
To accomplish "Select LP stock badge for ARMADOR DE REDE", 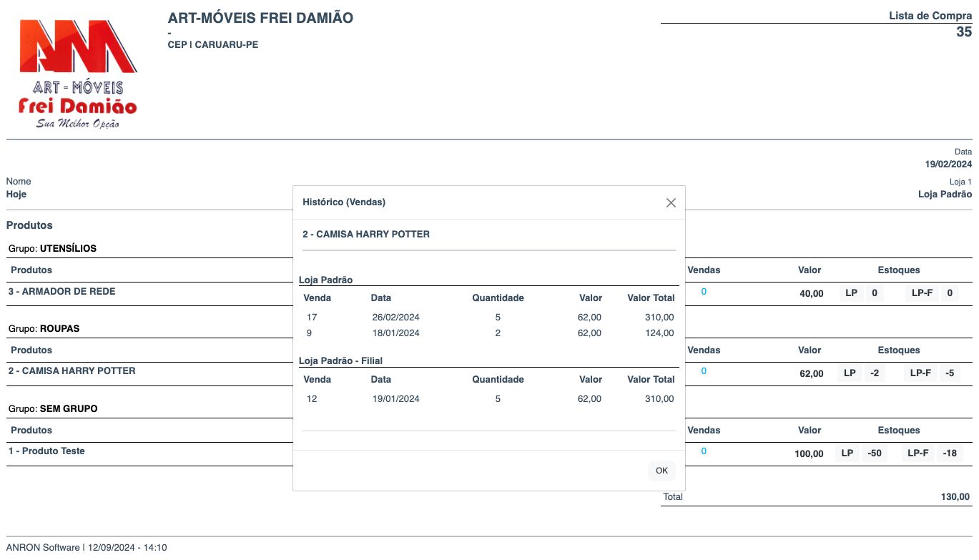I will pos(851,293).
